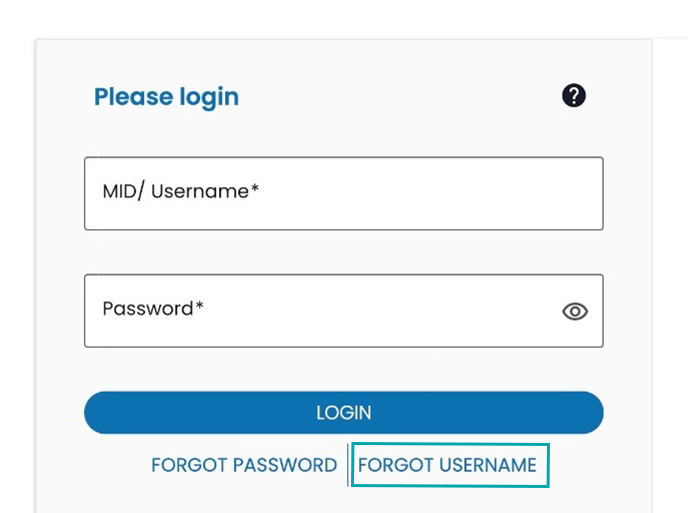Show the password using the eye icon
The height and width of the screenshot is (513, 688).
575,311
